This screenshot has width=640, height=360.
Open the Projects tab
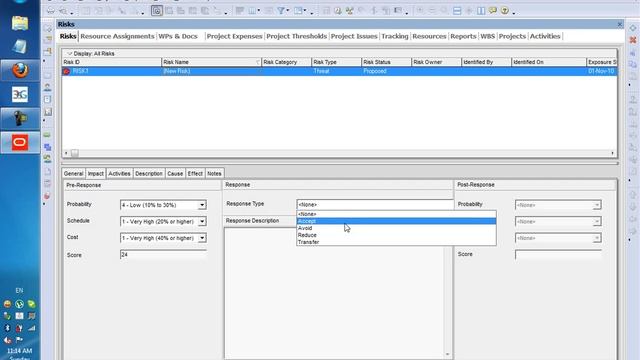point(512,36)
